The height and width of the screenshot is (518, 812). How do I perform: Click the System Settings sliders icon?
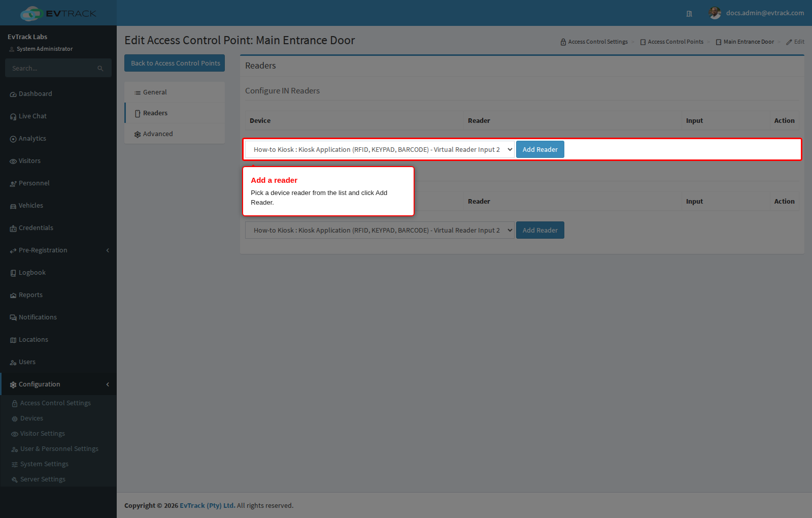click(x=15, y=465)
